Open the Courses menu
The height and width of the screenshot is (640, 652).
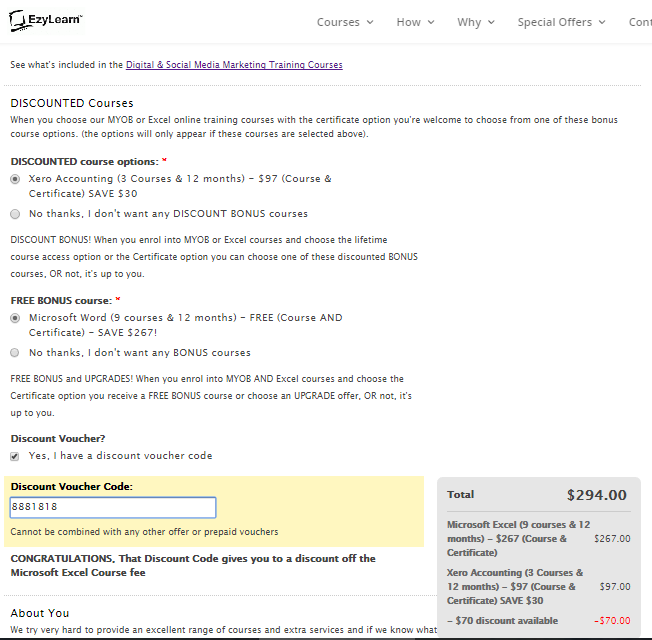pos(345,22)
